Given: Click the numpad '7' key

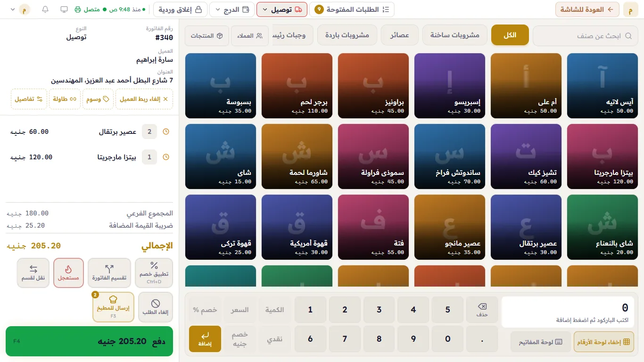Looking at the screenshot, I should coord(345,339).
